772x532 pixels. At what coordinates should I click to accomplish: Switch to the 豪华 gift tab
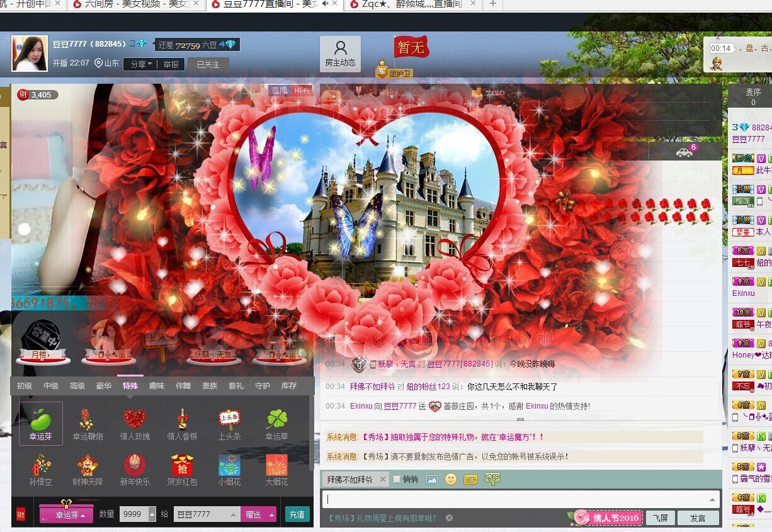pos(104,386)
